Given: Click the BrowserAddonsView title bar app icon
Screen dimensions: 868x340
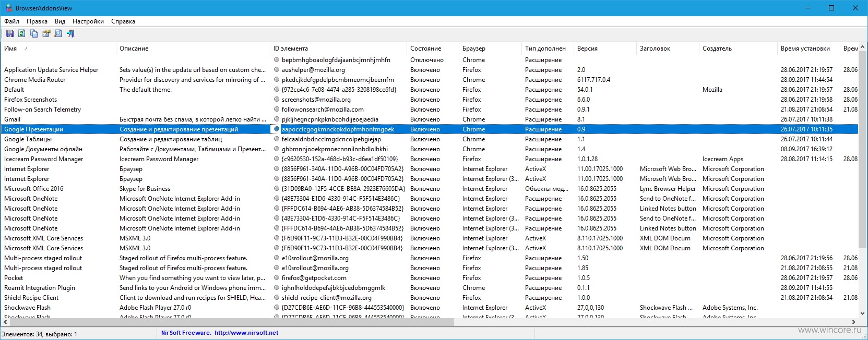Looking at the screenshot, I should pos(8,8).
